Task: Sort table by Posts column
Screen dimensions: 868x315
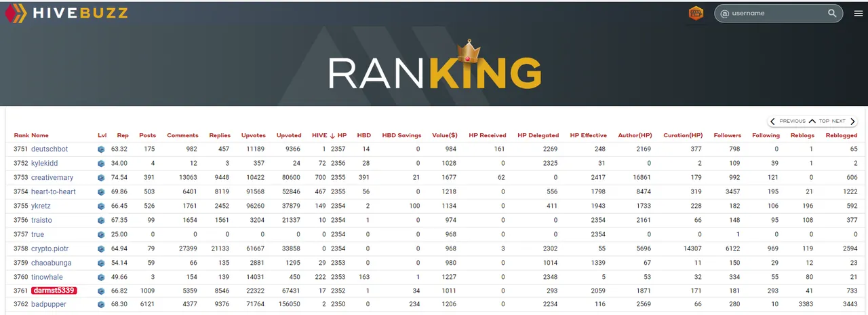Action: point(148,135)
